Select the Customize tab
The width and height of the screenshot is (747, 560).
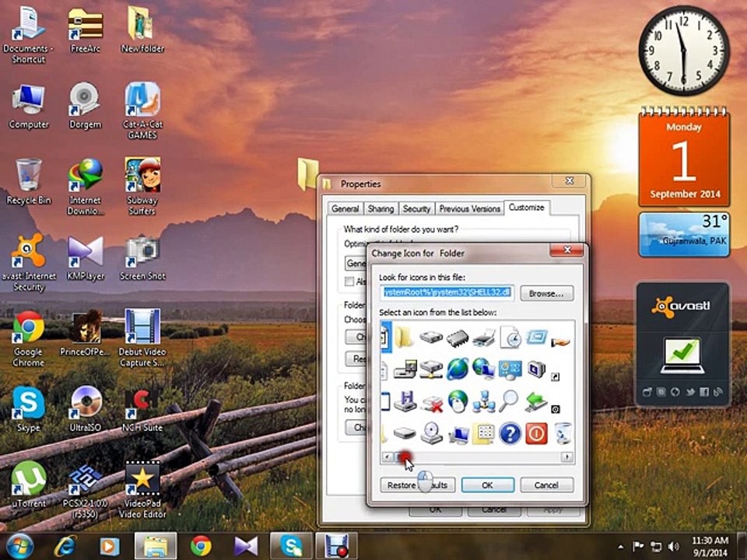pos(527,208)
